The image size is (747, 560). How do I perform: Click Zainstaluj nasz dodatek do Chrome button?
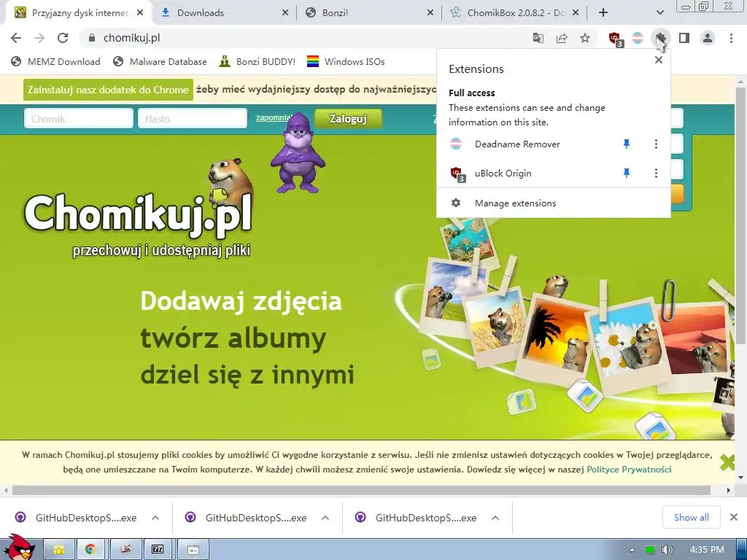coord(108,90)
